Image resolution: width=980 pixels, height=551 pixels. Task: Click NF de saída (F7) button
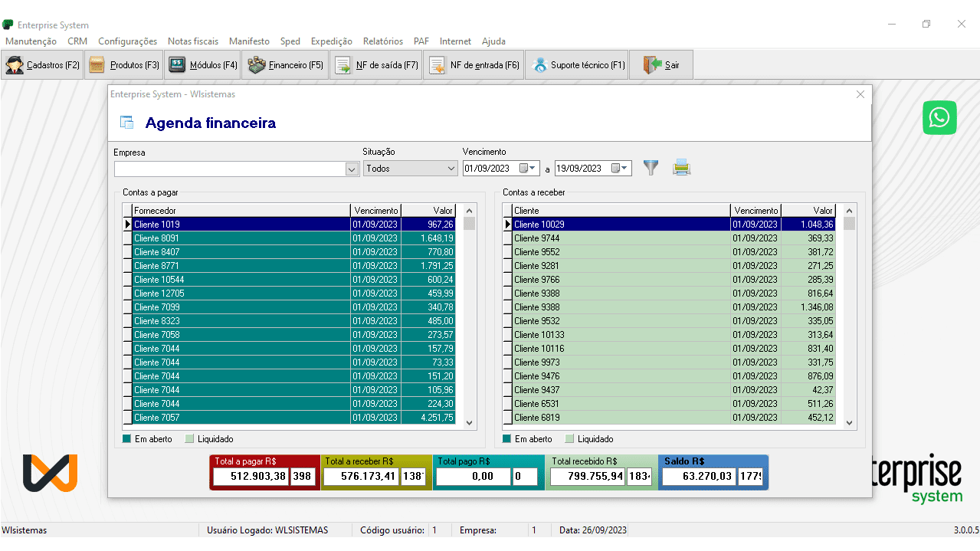pos(377,65)
